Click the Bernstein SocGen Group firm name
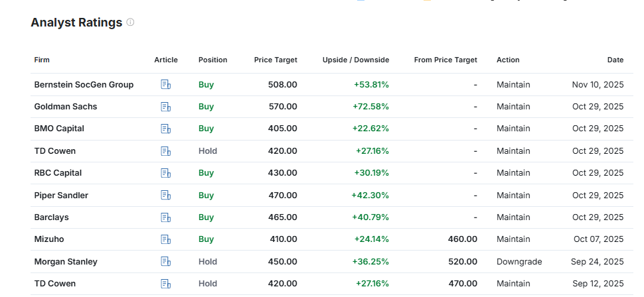This screenshot has width=644, height=297. pos(84,85)
